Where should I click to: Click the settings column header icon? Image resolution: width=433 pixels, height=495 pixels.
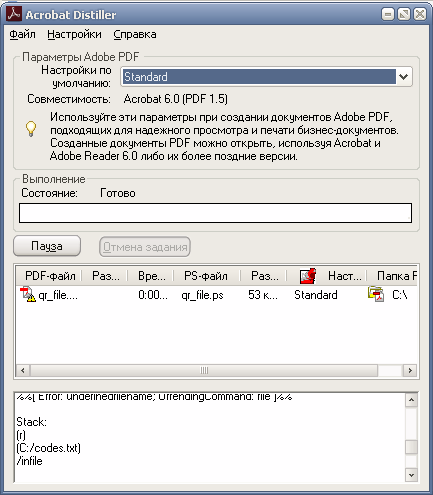307,276
